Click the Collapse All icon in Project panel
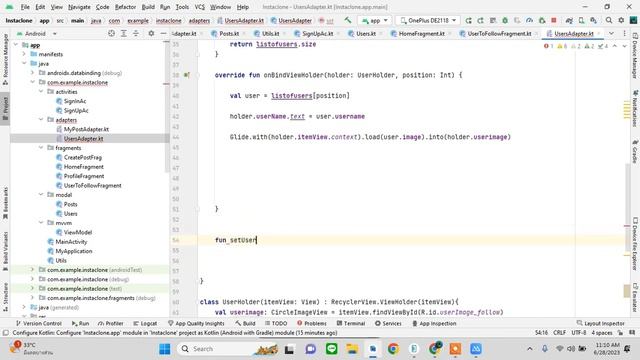640x360 pixels. [x=136, y=33]
